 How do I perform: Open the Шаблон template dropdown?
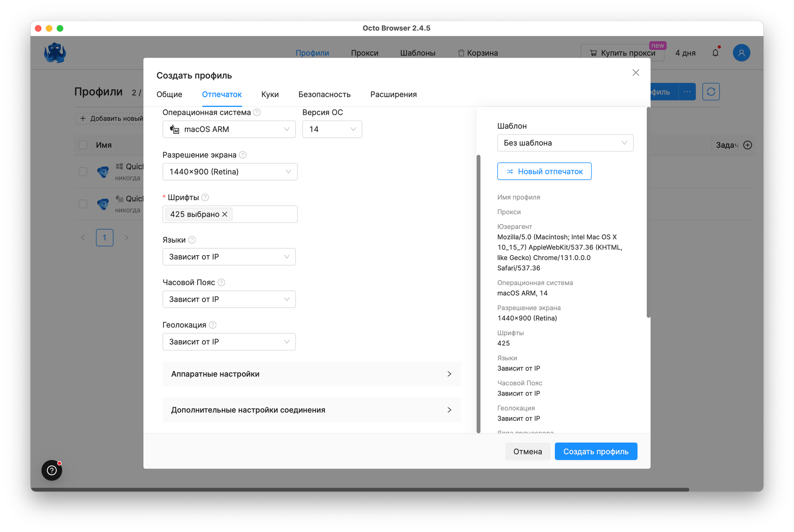(x=565, y=143)
